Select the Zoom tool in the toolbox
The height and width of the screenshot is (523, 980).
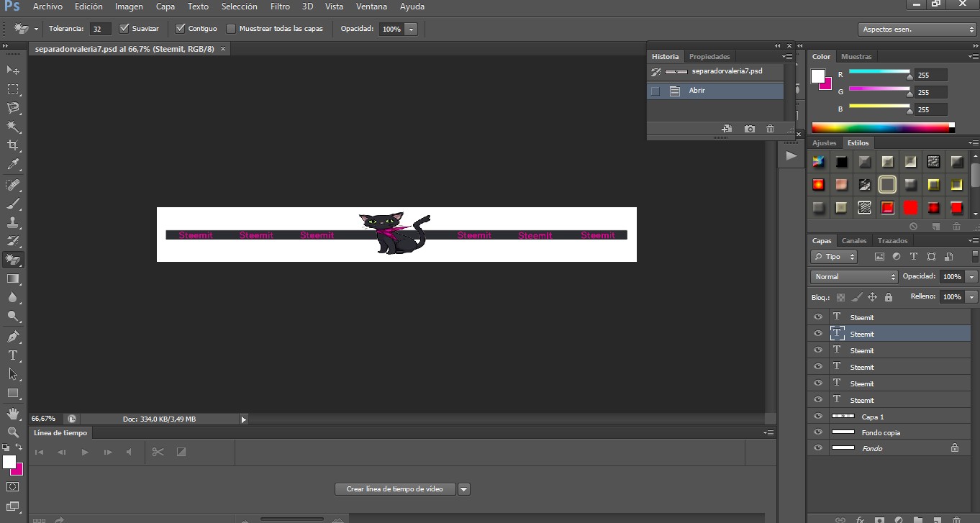[13, 432]
